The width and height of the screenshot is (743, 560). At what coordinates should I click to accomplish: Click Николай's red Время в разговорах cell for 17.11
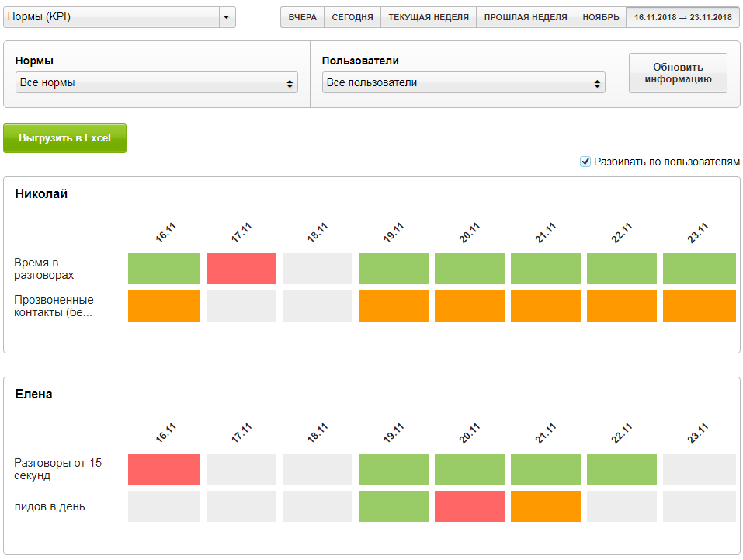pos(241,269)
